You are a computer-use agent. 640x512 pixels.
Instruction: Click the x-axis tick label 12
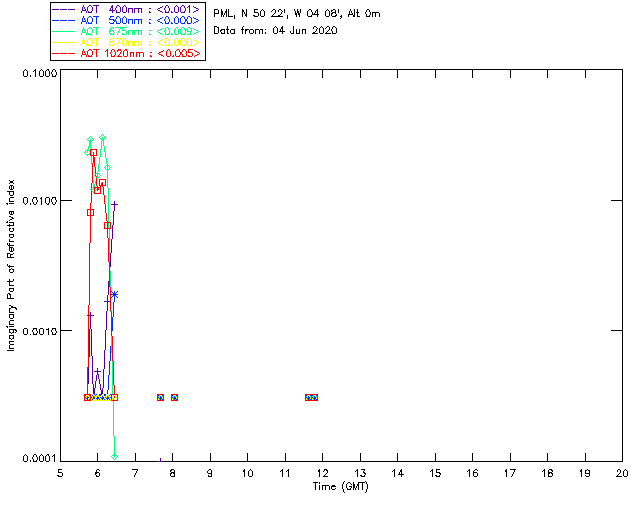[322, 473]
